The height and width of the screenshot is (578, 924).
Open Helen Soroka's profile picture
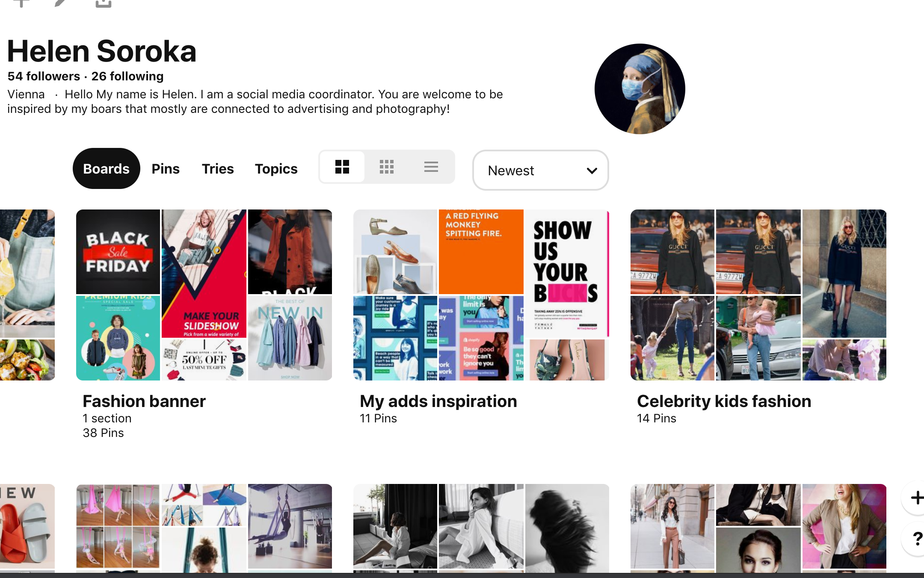[x=640, y=89]
